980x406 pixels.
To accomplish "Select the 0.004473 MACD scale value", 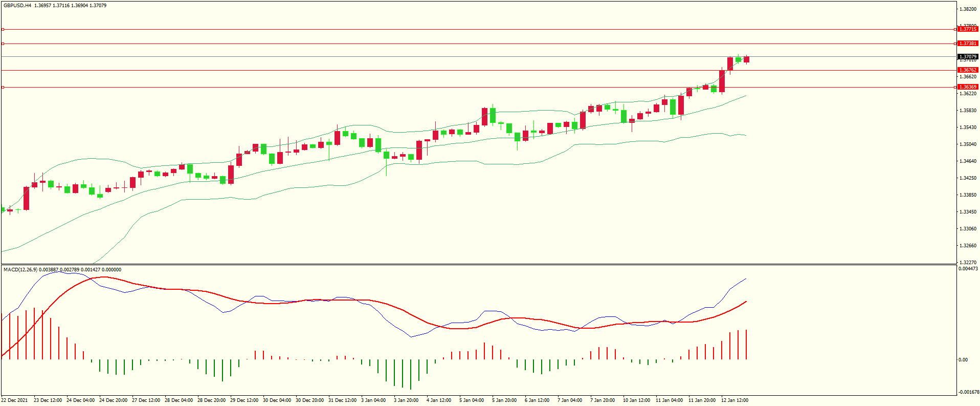I will [968, 269].
